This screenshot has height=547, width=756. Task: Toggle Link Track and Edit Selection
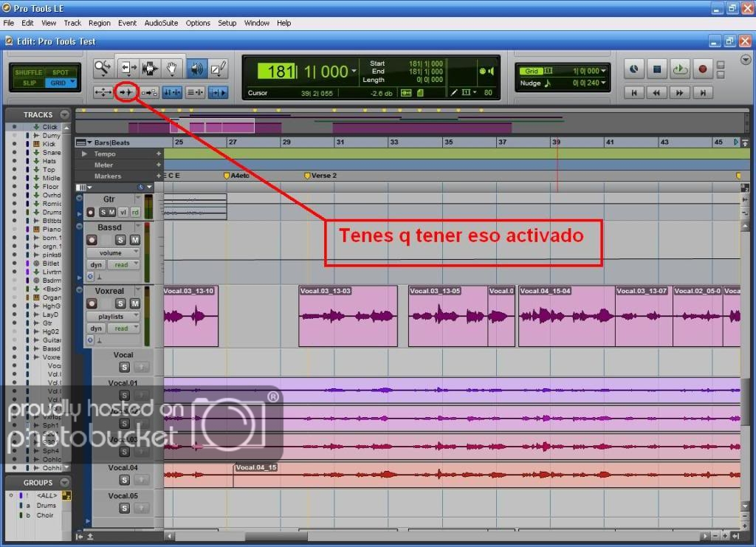click(x=195, y=92)
